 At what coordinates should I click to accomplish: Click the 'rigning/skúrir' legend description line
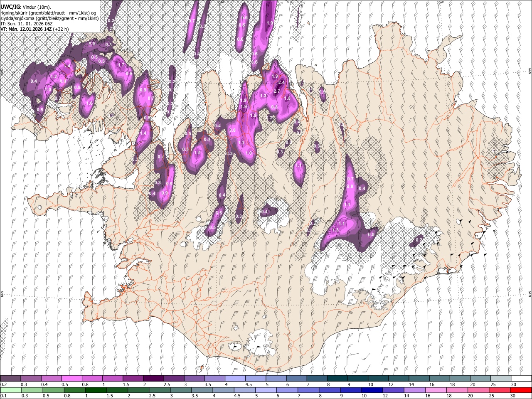pos(48,13)
